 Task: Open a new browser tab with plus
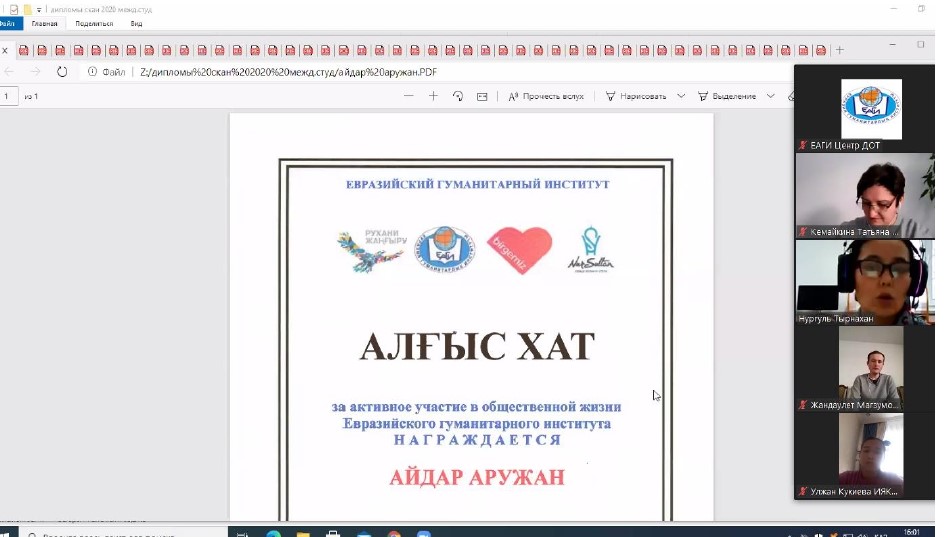pos(839,50)
